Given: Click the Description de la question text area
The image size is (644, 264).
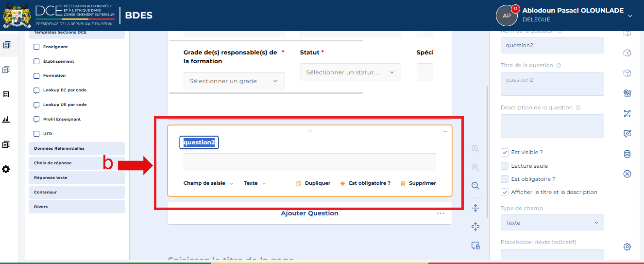Looking at the screenshot, I should point(552,126).
